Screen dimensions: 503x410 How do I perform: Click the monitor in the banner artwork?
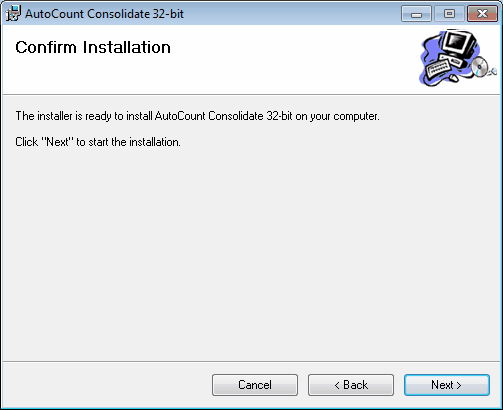point(457,45)
